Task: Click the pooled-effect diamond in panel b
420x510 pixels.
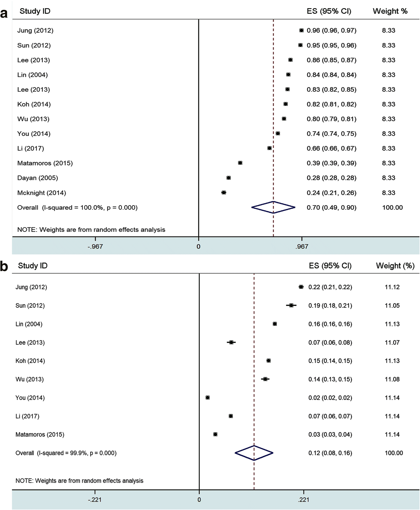Action: pyautogui.click(x=254, y=453)
